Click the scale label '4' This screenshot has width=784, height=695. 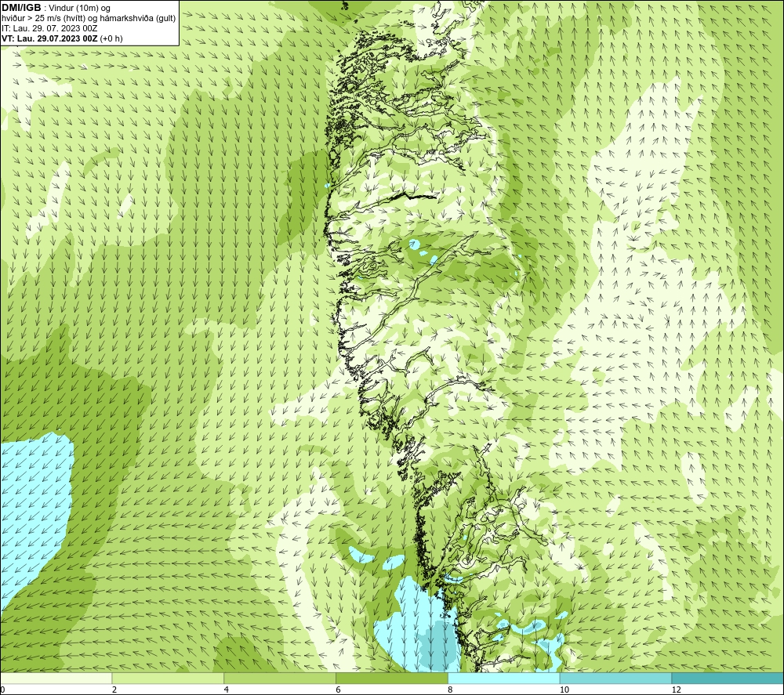click(x=227, y=690)
